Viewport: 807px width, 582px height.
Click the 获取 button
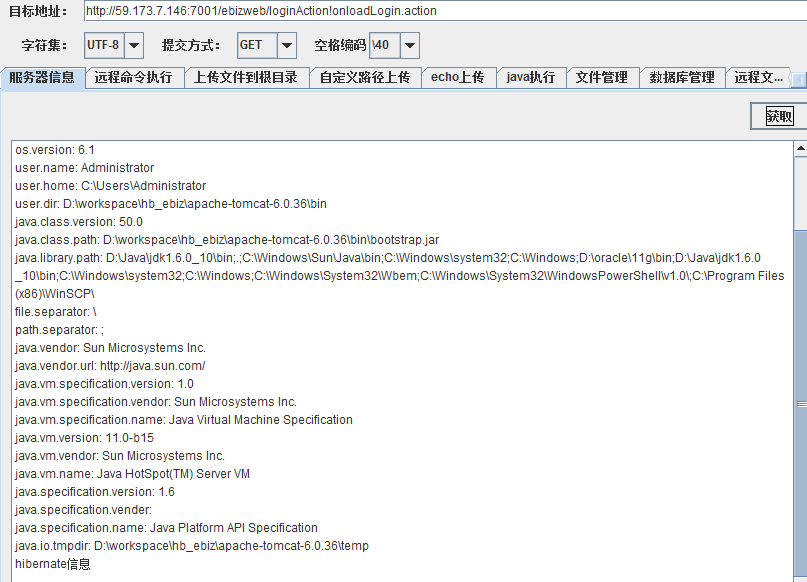coord(779,116)
